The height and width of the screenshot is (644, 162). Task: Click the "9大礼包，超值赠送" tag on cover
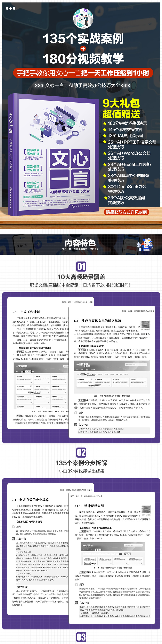[33, 196]
